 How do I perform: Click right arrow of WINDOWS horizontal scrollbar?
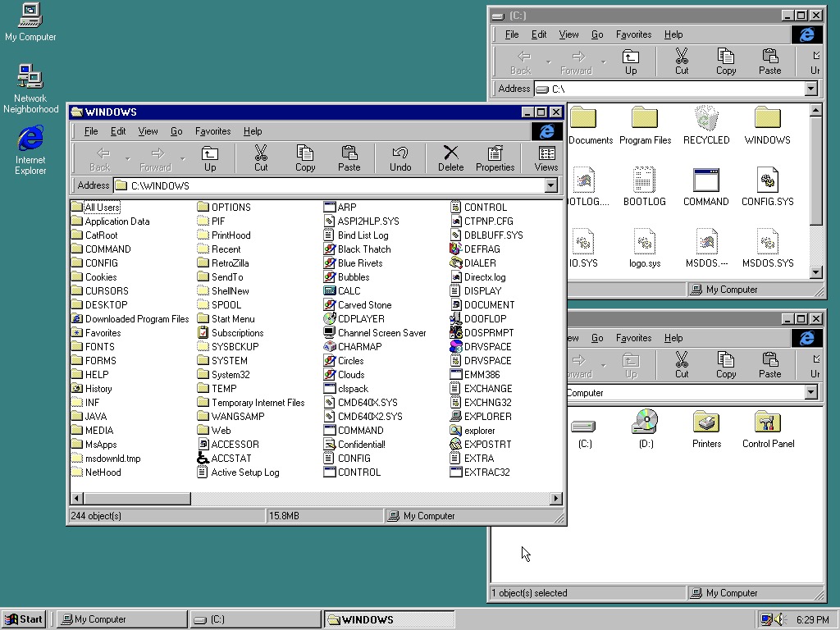coord(556,498)
